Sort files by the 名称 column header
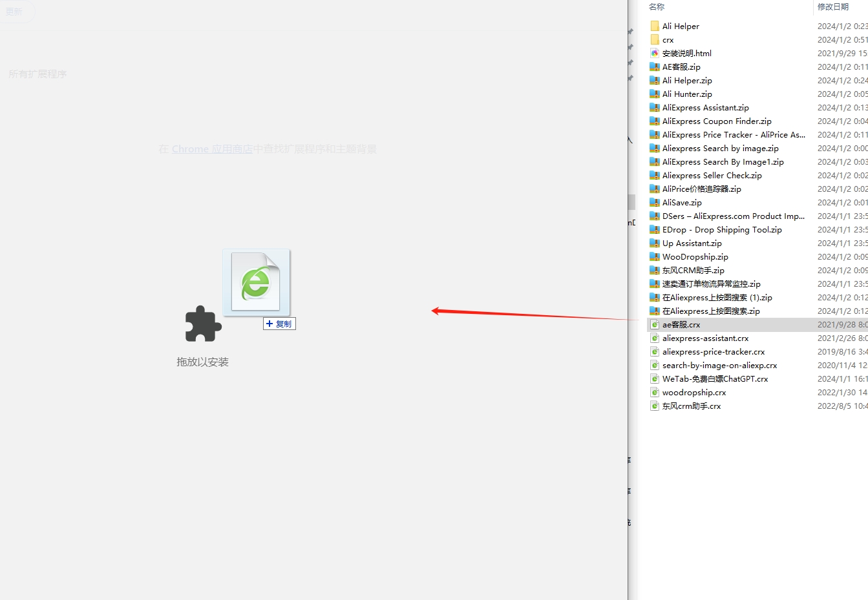Viewport: 868px width, 600px height. [x=657, y=6]
